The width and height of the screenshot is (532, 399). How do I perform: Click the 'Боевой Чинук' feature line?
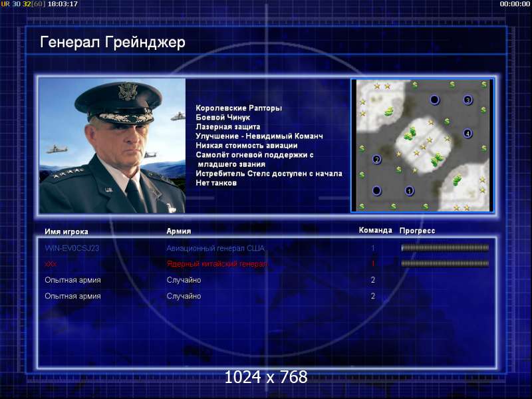pyautogui.click(x=223, y=118)
